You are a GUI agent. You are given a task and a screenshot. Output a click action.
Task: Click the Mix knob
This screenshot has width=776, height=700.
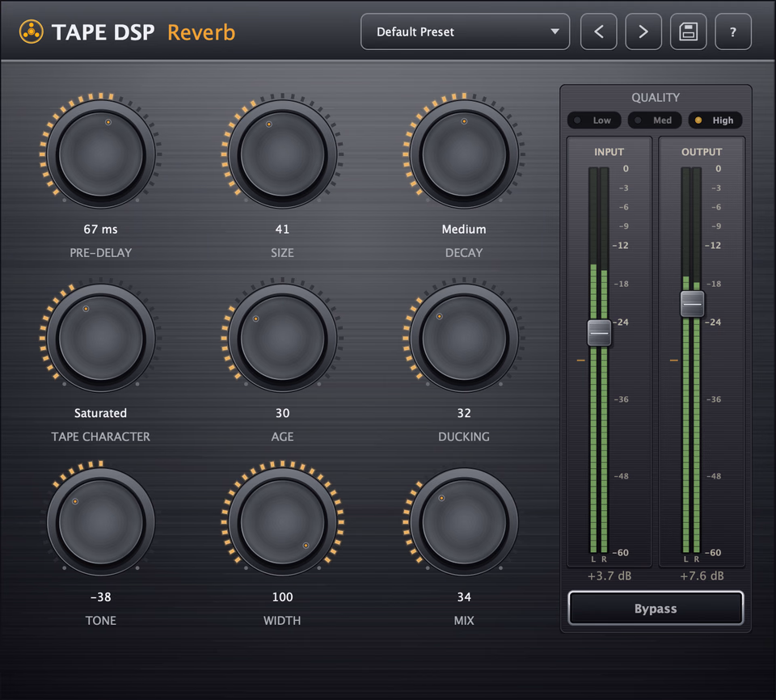coord(464,522)
